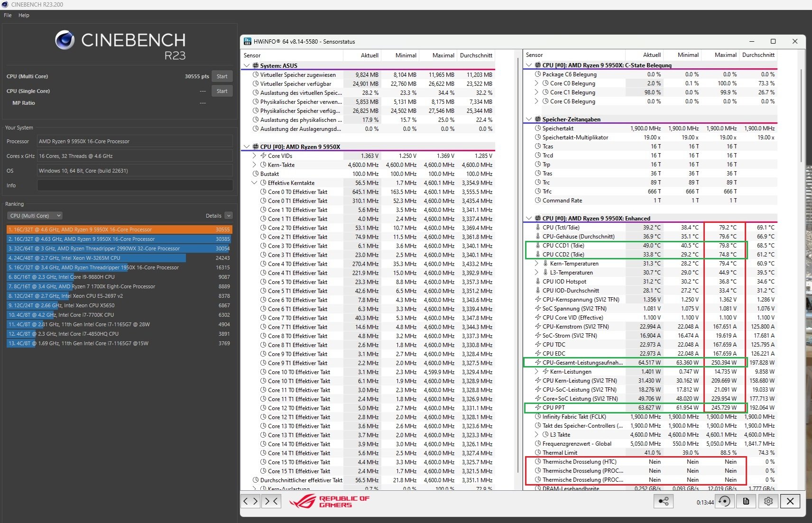Click the HWiNFO app icon in title bar
Screen dimensions: 812x523
coord(247,41)
